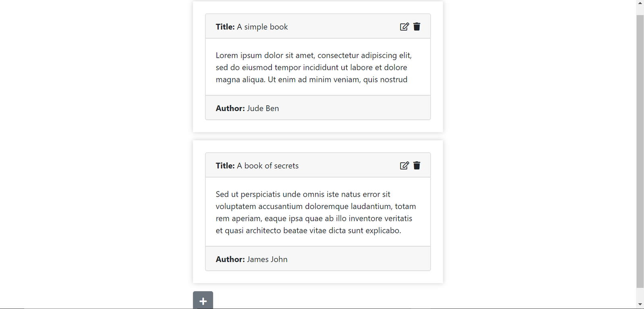Viewport: 644px width, 309px height.
Task: Click bold Author label beside Jude Ben
Action: (230, 108)
